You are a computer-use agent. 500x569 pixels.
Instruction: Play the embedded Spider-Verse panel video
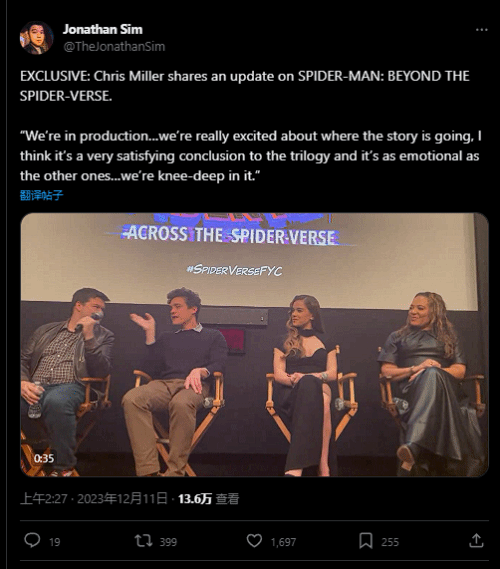pos(254,345)
